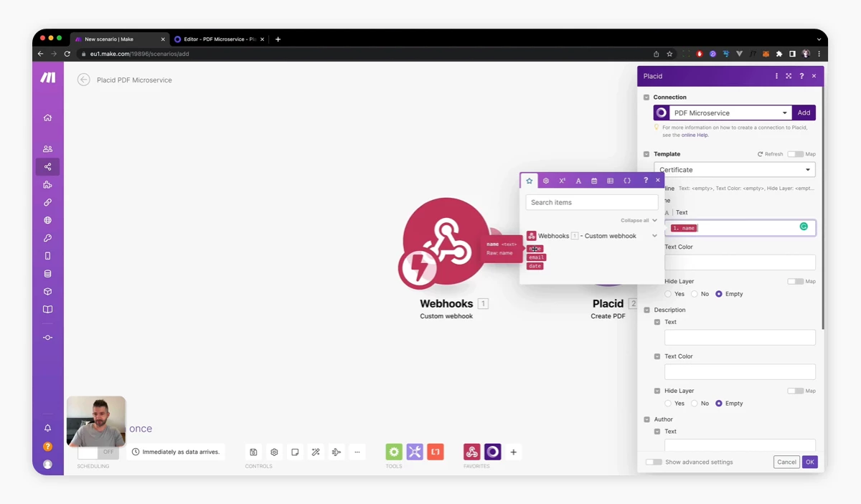The width and height of the screenshot is (861, 504).
Task: Select No for Description Hide Layer
Action: coord(695,404)
